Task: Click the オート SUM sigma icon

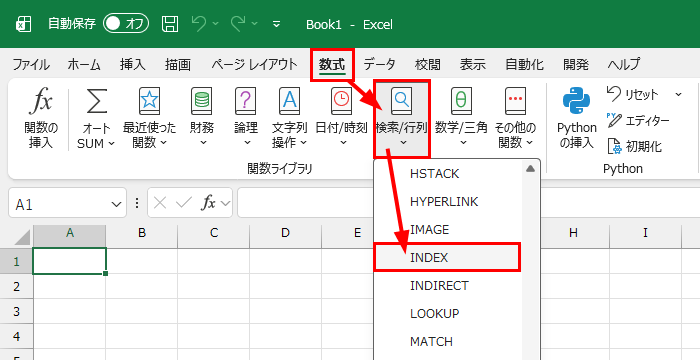Action: [x=96, y=101]
